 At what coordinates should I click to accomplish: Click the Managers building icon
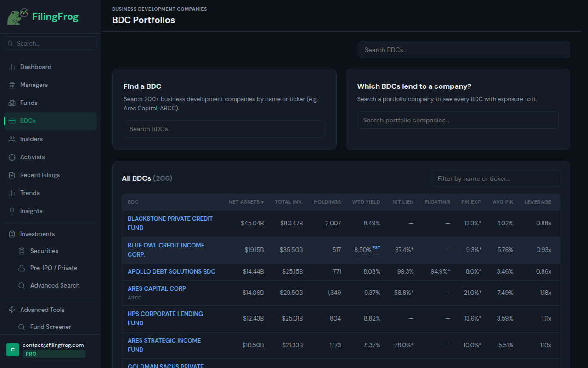pos(12,85)
